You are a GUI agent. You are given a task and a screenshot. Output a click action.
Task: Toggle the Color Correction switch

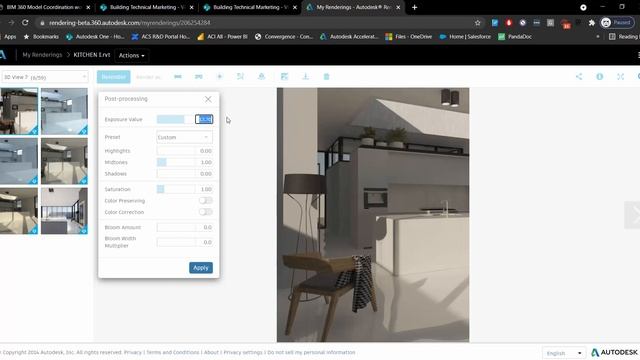point(206,212)
